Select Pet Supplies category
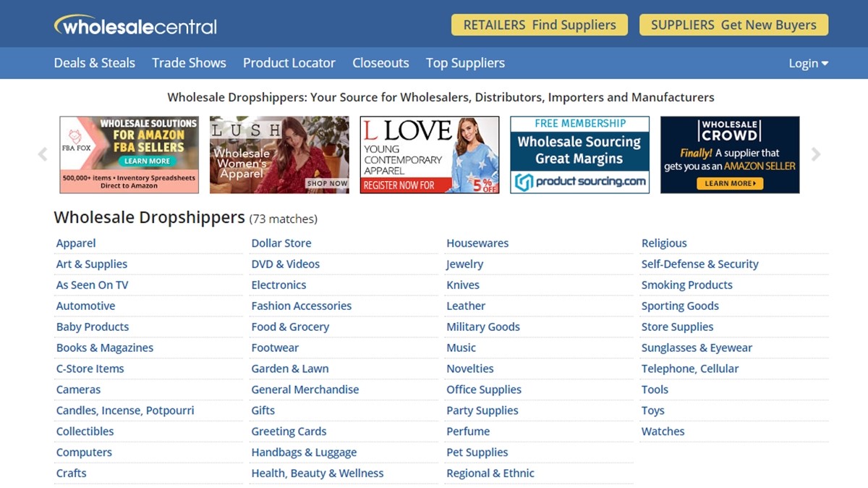Viewport: 868px width, 488px height. click(x=477, y=453)
